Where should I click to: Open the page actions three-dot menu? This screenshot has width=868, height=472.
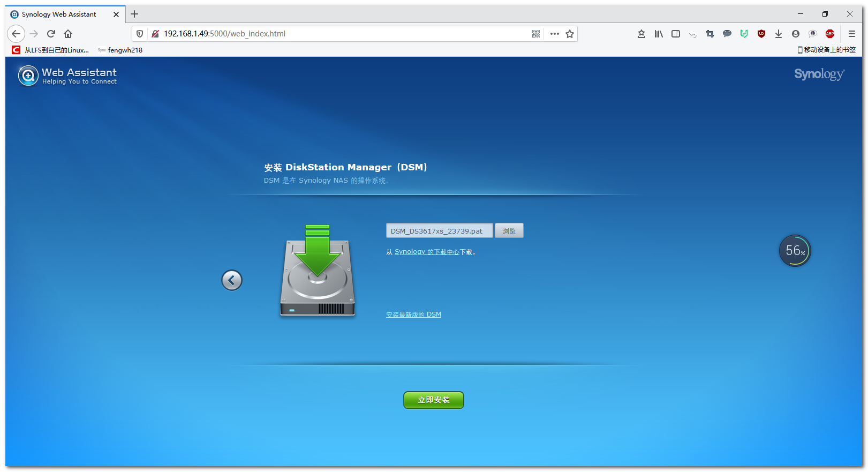tap(555, 34)
